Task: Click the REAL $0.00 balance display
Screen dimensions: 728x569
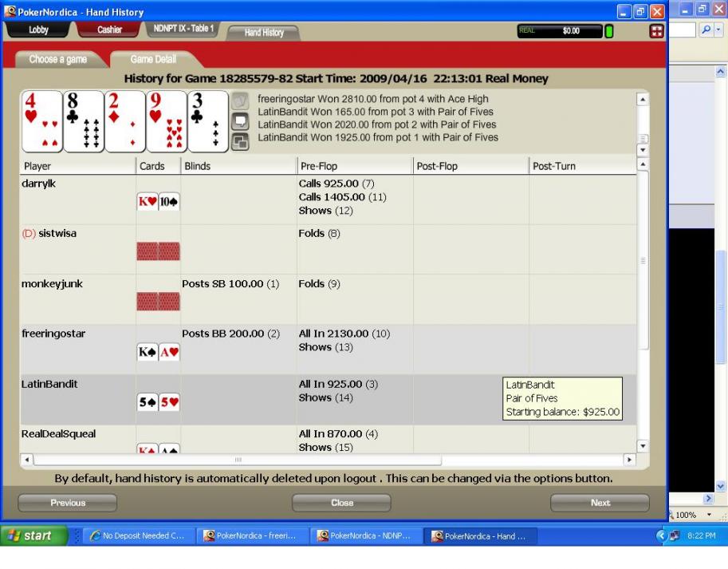Action: coord(560,31)
